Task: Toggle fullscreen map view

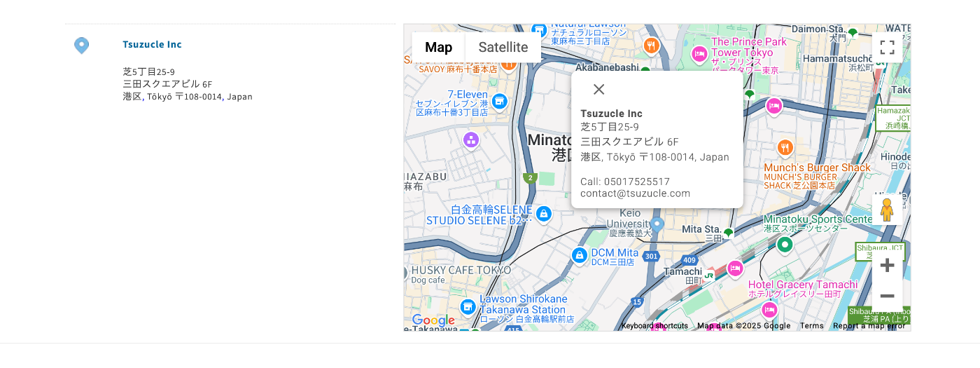Action: pyautogui.click(x=887, y=48)
